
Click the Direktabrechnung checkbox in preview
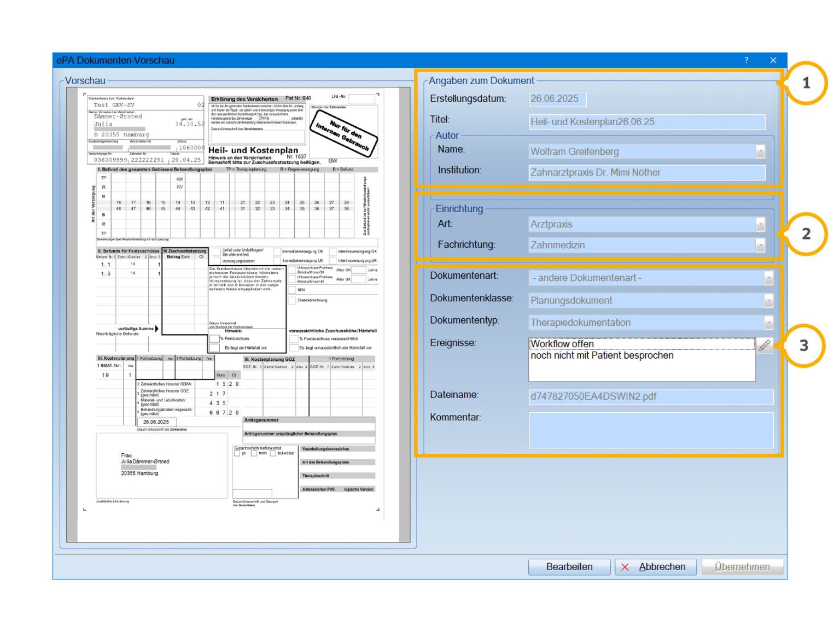[291, 300]
